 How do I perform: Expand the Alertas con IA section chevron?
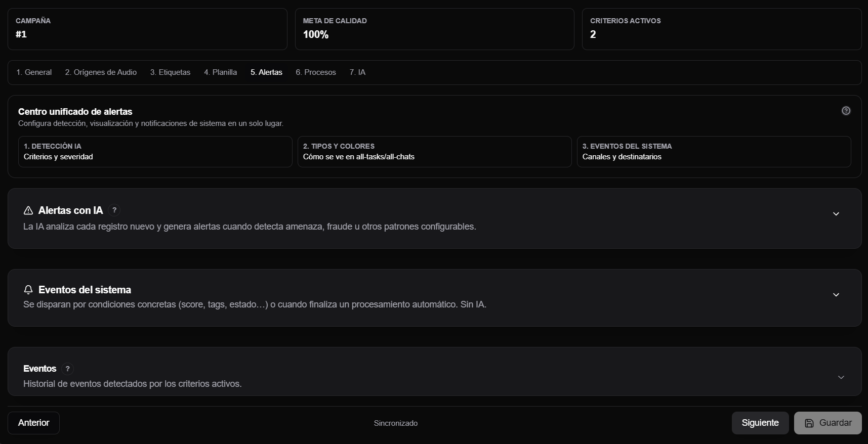(836, 214)
